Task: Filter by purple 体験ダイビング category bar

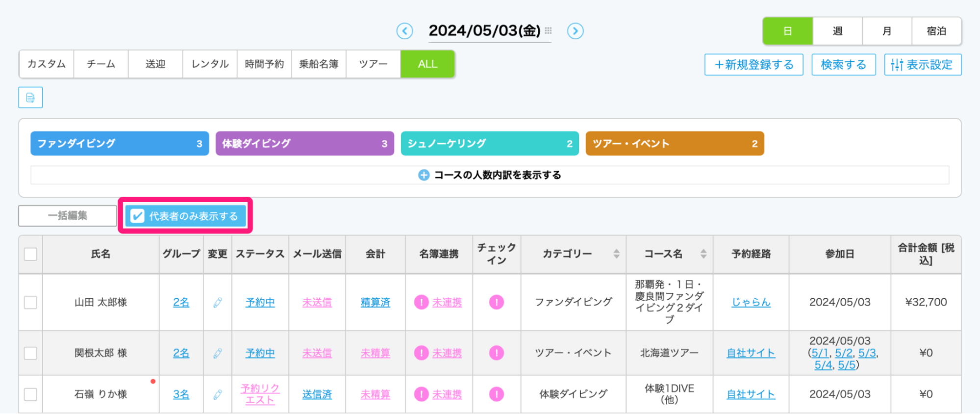Action: (304, 144)
